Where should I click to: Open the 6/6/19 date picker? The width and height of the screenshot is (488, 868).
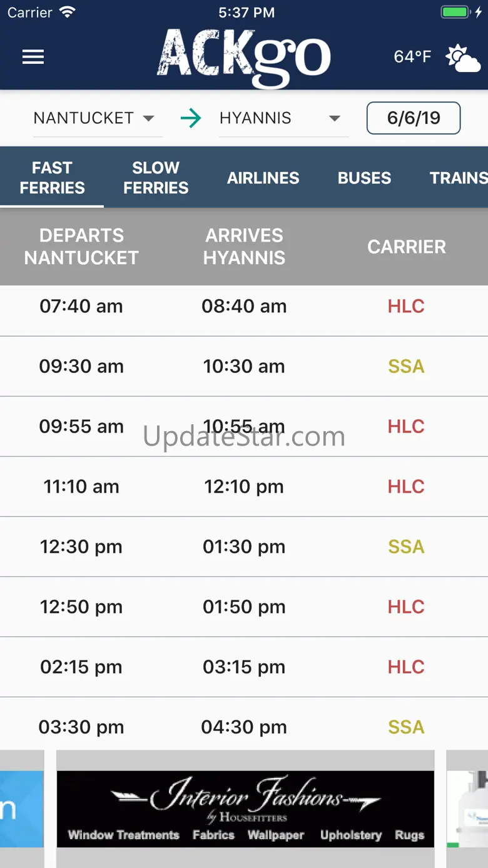coord(414,118)
